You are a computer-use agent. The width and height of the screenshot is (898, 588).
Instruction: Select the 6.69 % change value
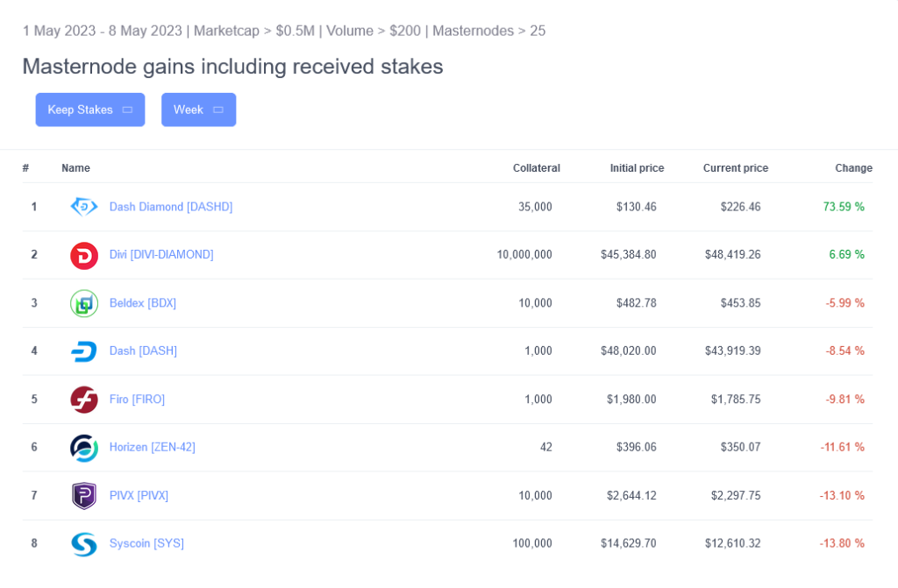tap(846, 254)
